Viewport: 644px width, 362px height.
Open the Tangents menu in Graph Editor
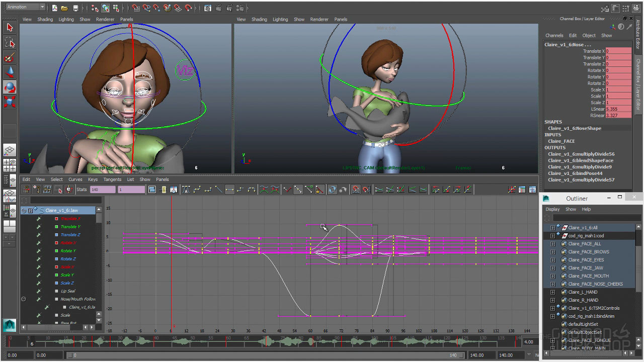(x=112, y=179)
